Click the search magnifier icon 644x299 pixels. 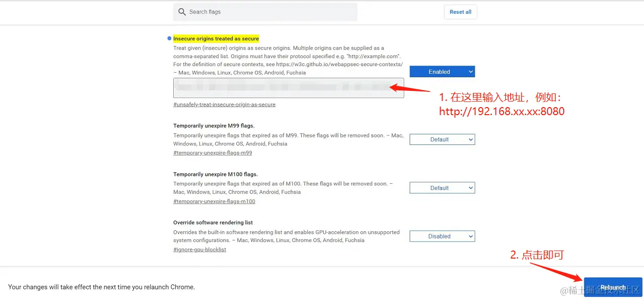pyautogui.click(x=182, y=12)
